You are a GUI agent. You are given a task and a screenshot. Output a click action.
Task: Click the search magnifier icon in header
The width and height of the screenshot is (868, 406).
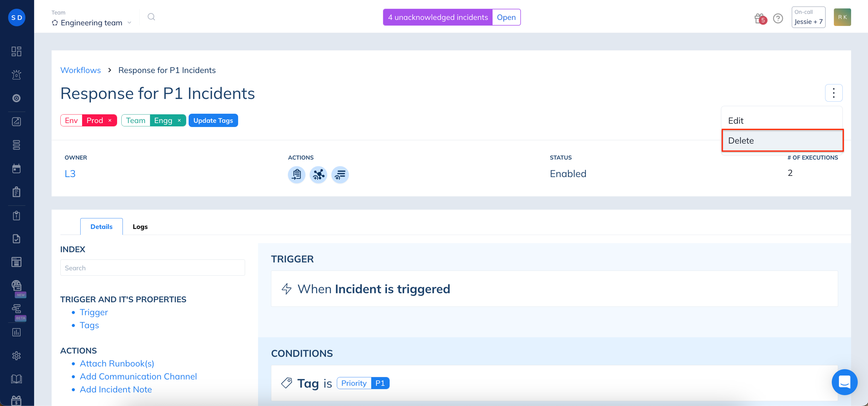click(151, 17)
